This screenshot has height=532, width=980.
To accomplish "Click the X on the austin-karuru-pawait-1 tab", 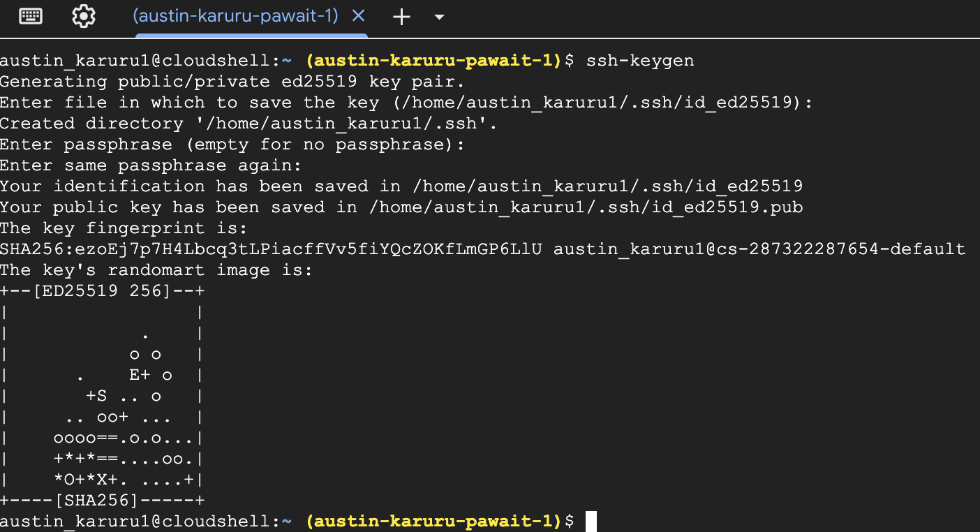I will (358, 15).
